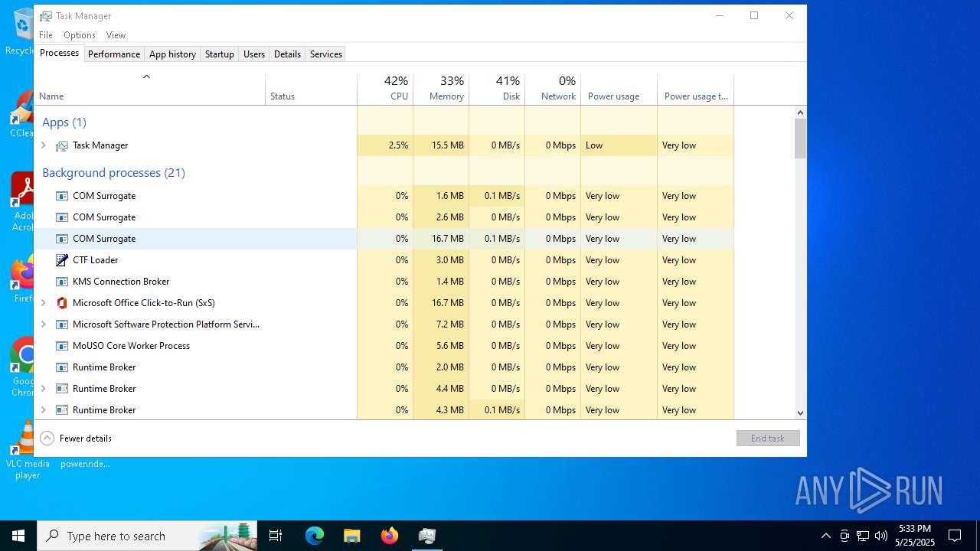Viewport: 980px width, 551px height.
Task: Open the VLC media player desktop icon
Action: point(27,449)
